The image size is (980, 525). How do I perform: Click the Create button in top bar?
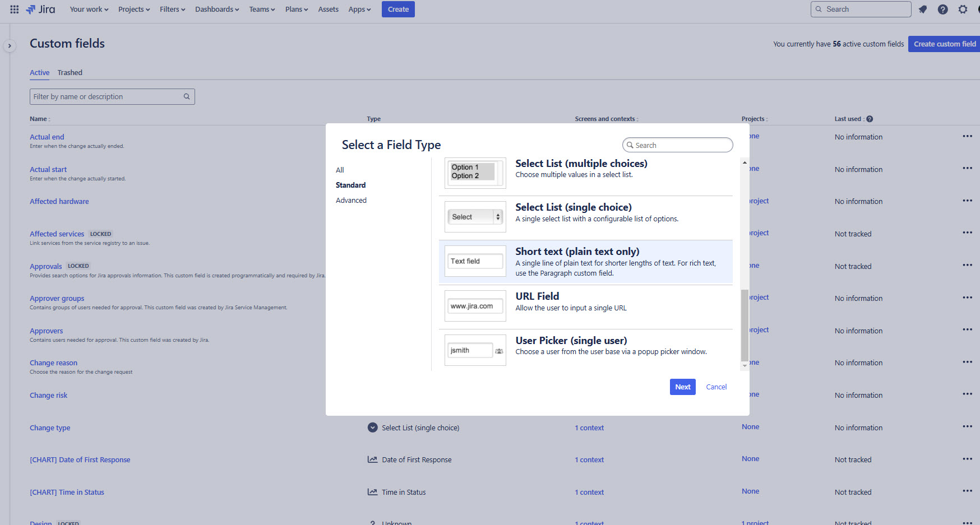click(398, 9)
